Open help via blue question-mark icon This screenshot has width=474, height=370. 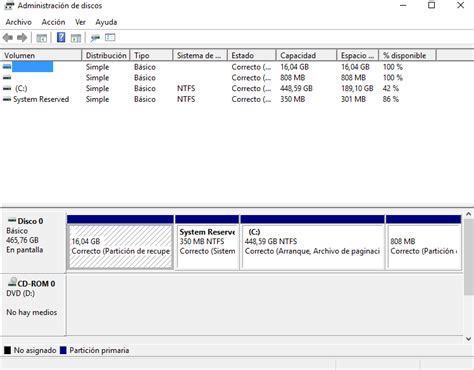pos(61,37)
